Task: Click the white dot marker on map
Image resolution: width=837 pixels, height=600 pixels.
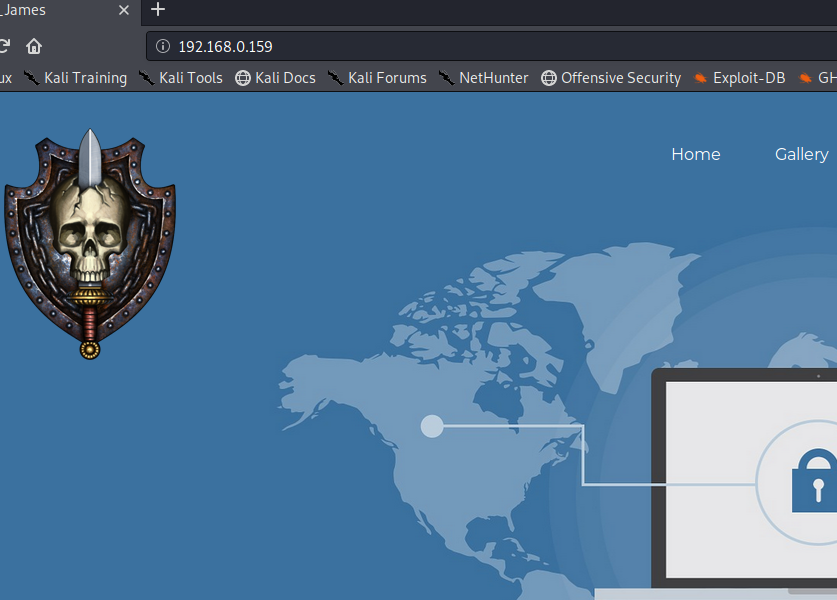Action: (432, 426)
